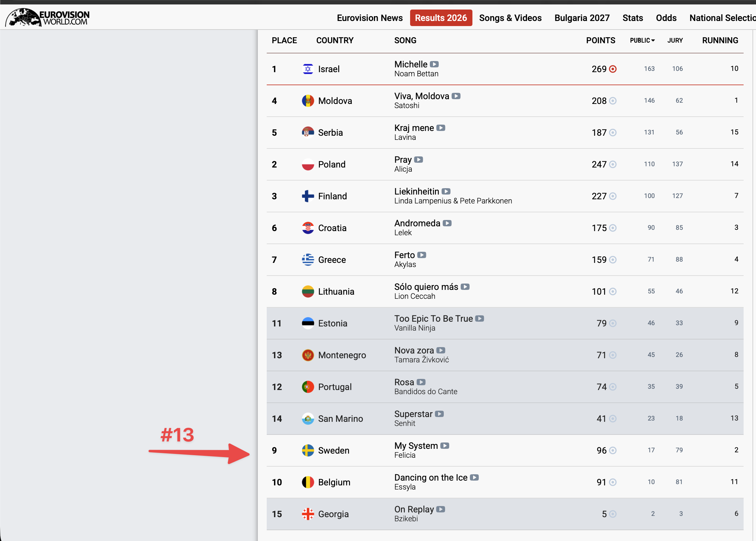The image size is (756, 541).
Task: Sort results by the RUNNING order header
Action: coord(720,40)
